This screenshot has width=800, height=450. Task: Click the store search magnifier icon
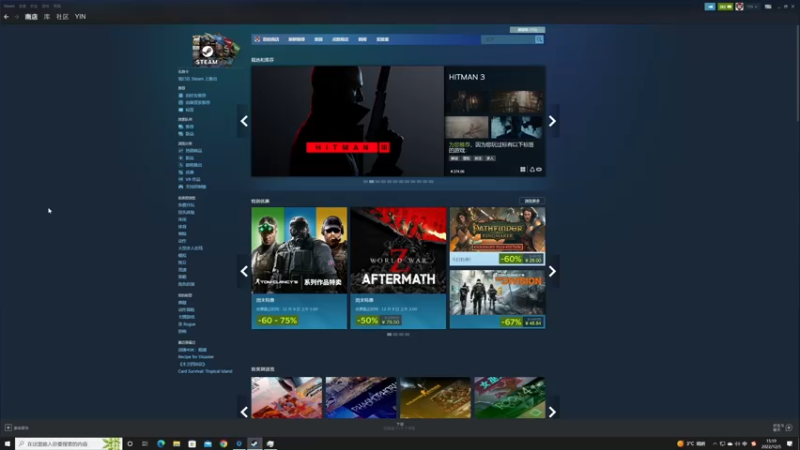coord(539,39)
